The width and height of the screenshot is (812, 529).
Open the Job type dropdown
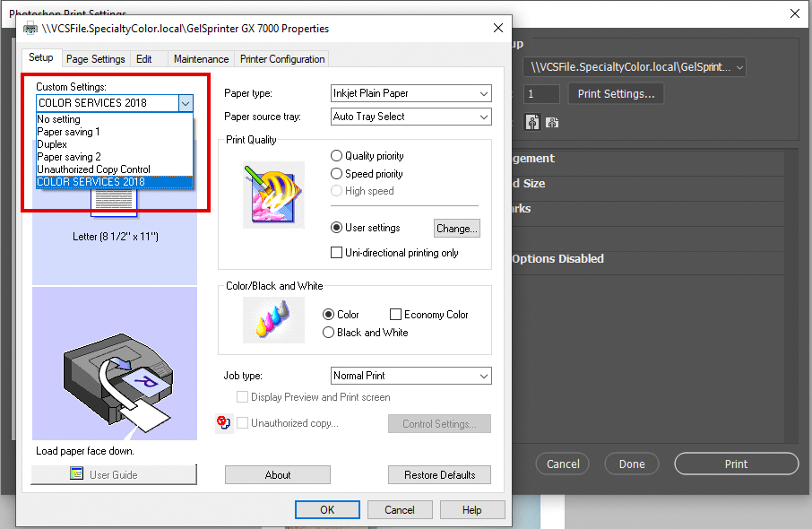(410, 376)
